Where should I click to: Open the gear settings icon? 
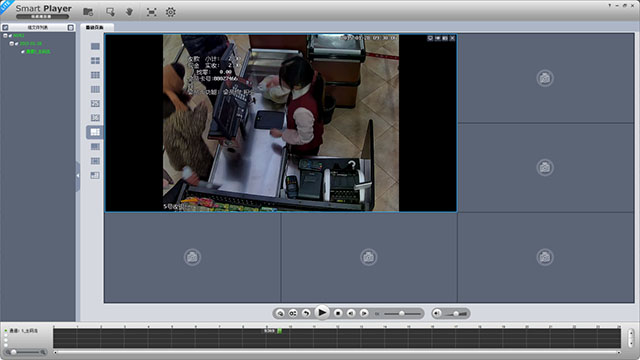(x=171, y=12)
